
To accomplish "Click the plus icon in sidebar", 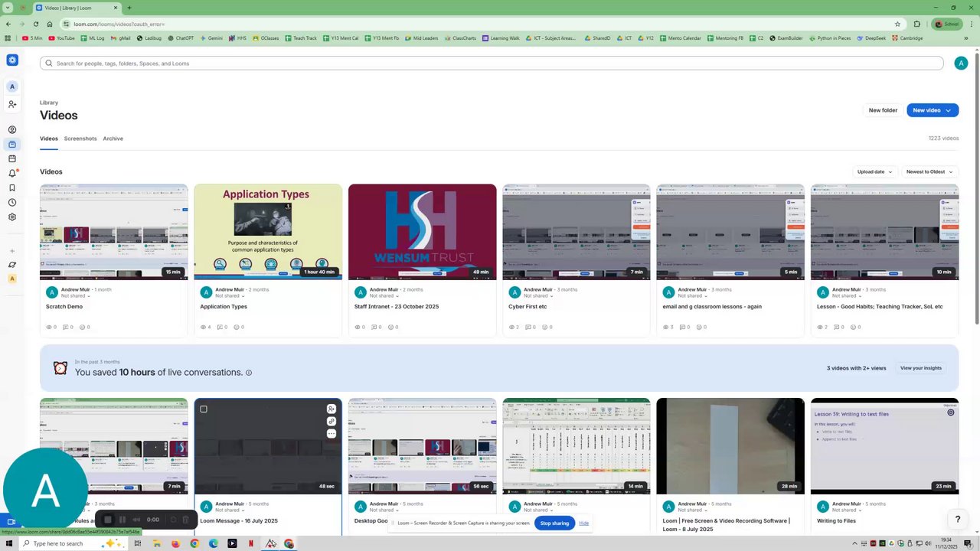I will click(12, 251).
